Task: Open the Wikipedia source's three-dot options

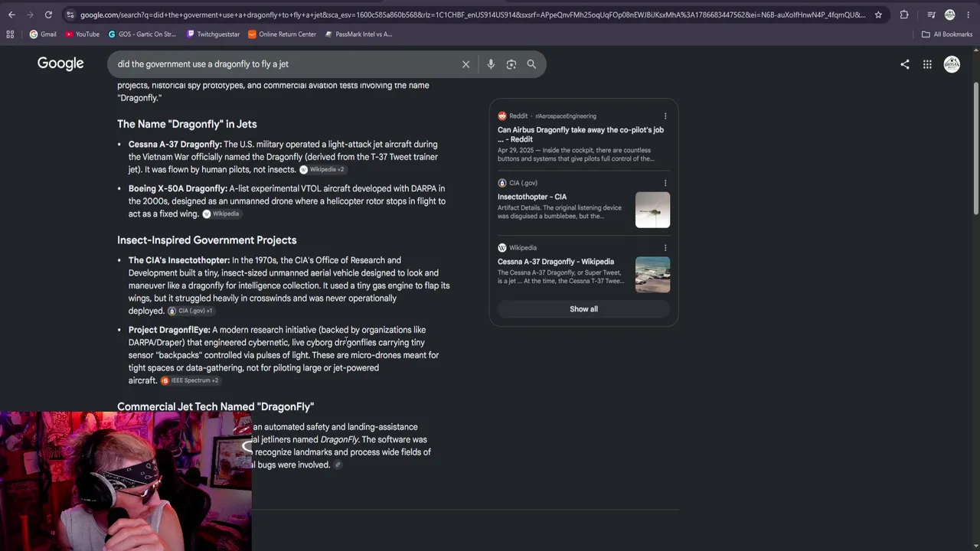Action: [x=665, y=248]
